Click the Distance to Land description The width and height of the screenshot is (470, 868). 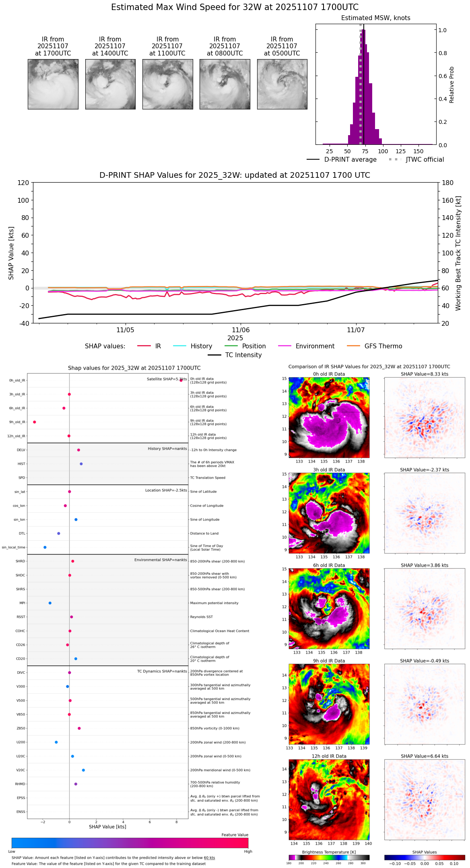[x=204, y=533]
